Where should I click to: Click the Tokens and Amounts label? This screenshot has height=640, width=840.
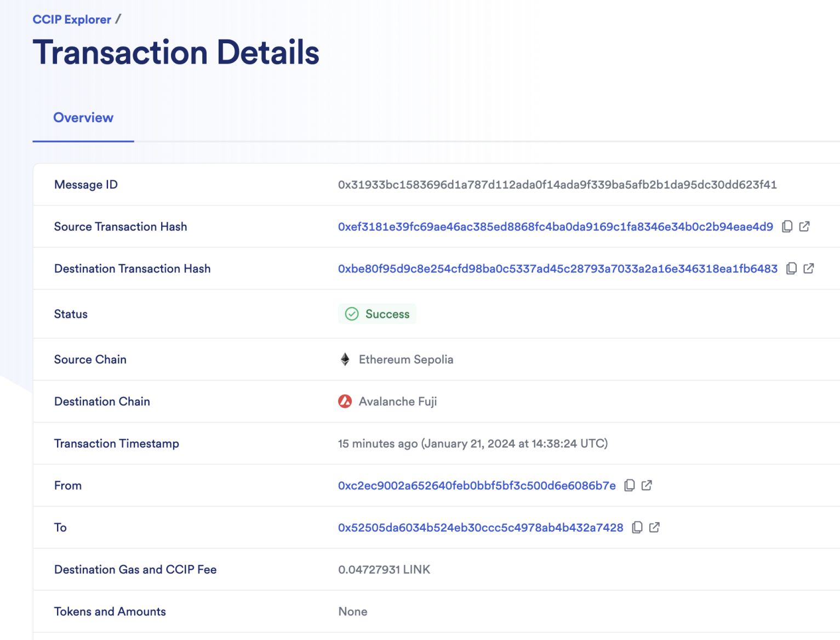(110, 612)
